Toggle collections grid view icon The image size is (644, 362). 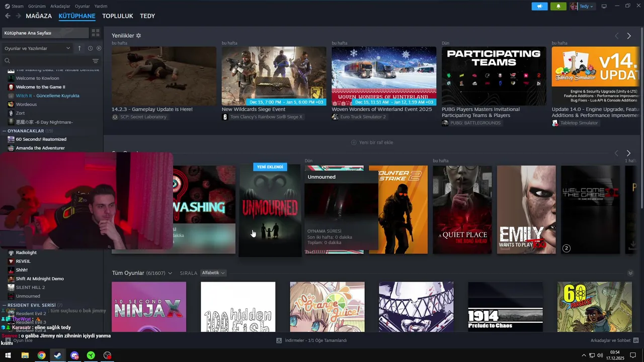point(96,33)
